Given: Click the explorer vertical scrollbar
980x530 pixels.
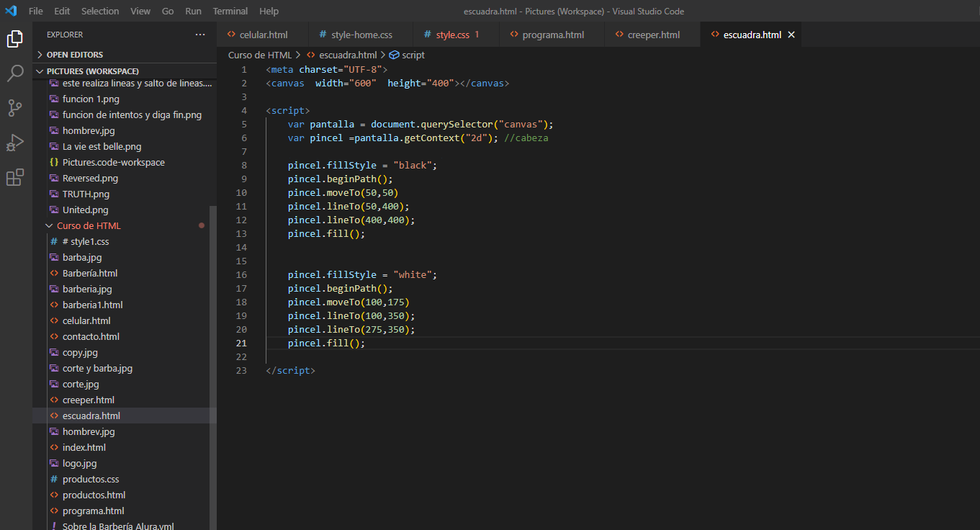Looking at the screenshot, I should 212,367.
